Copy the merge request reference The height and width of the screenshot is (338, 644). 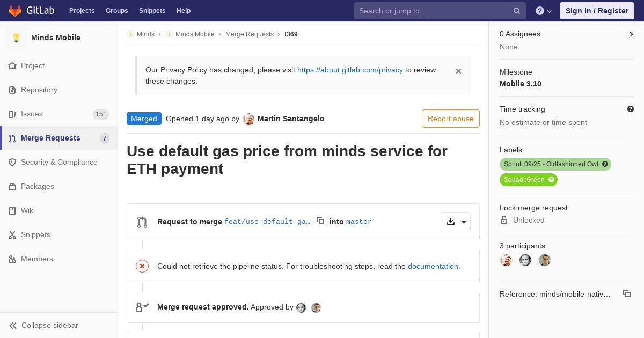point(627,293)
